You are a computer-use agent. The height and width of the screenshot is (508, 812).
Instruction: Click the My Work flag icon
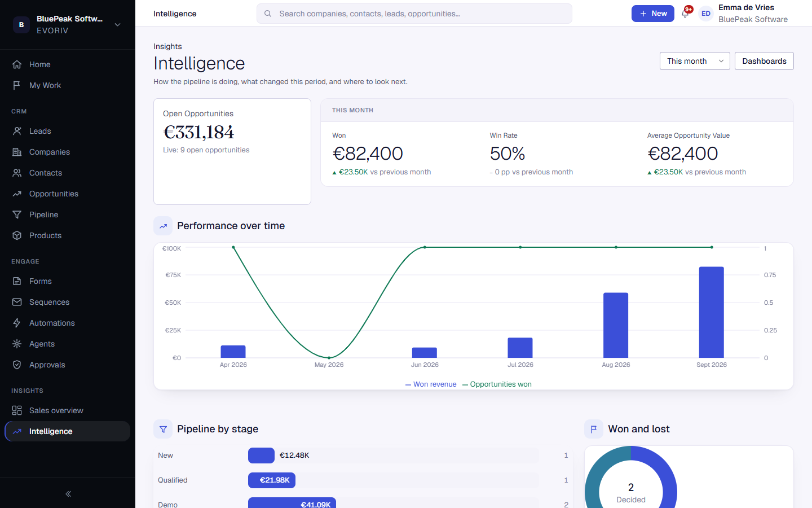(x=17, y=85)
